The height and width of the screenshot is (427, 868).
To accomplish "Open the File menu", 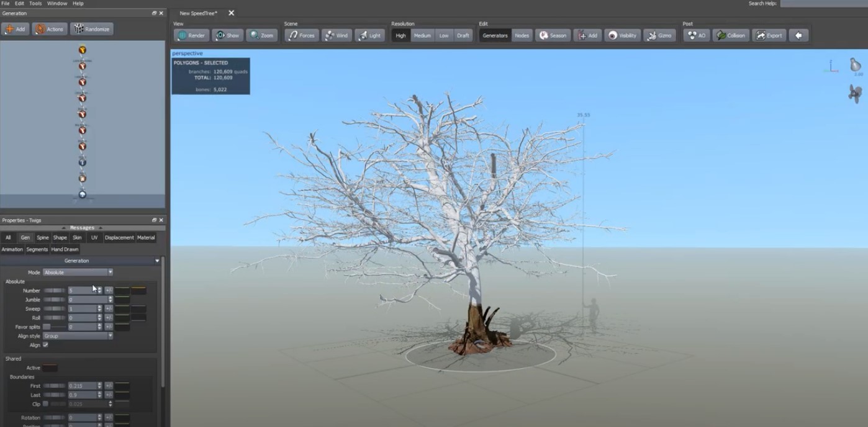I will tap(6, 4).
